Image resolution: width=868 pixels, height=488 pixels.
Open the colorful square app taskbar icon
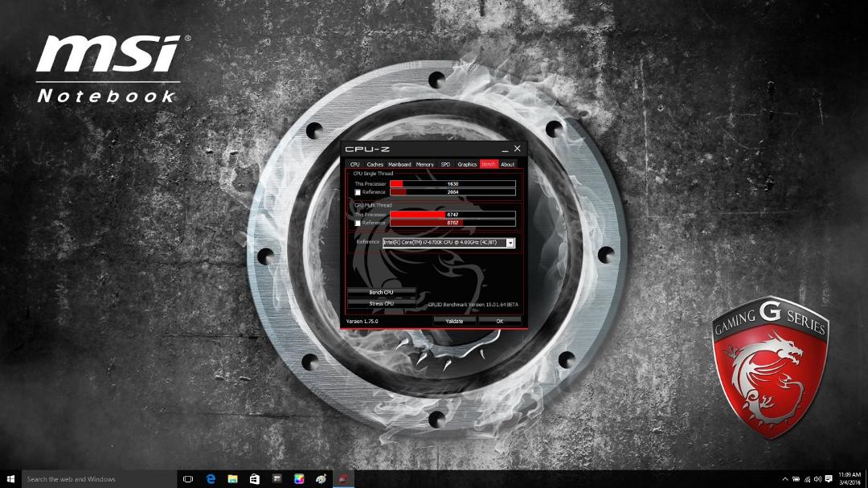299,479
